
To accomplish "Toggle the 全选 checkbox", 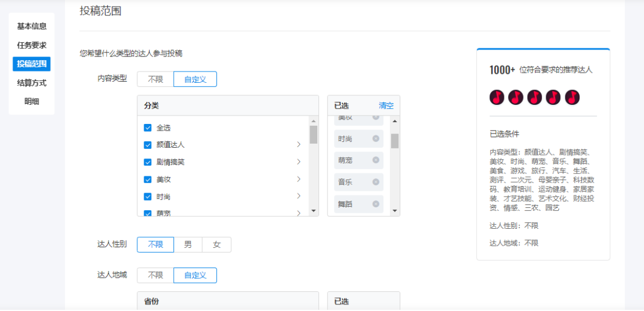I will tap(148, 127).
